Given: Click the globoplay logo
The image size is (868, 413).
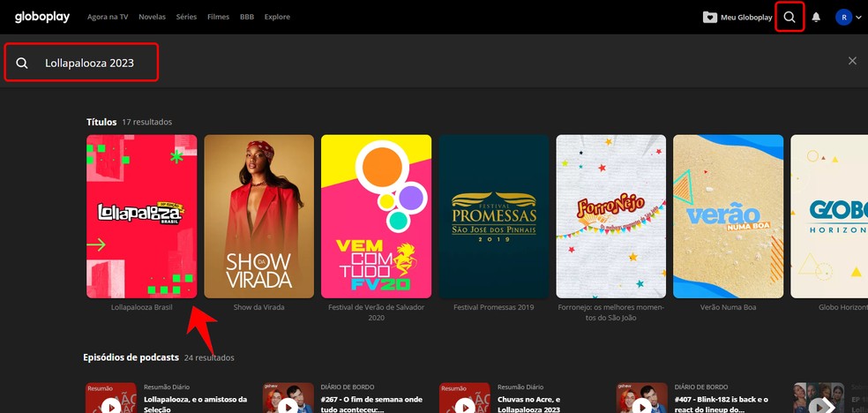Looking at the screenshot, I should (x=42, y=17).
